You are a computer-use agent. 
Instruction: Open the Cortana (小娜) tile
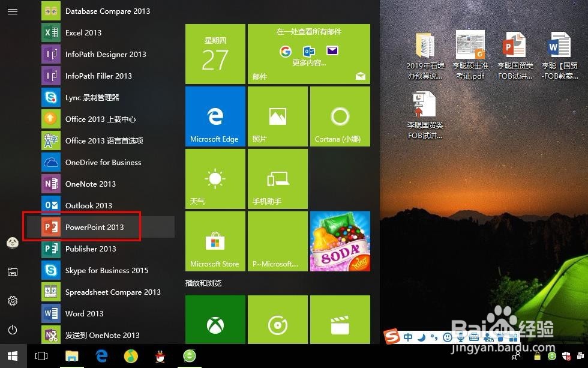(x=340, y=116)
